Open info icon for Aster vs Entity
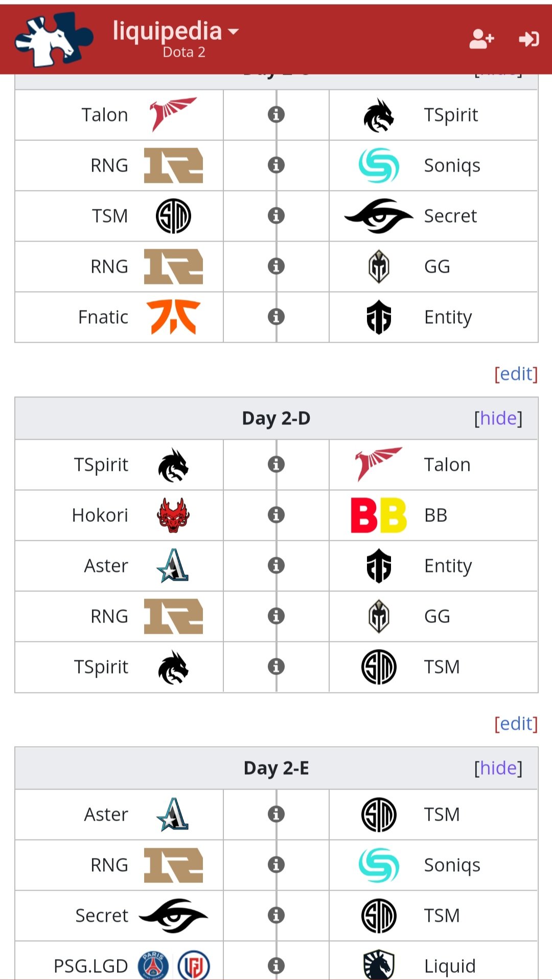The height and width of the screenshot is (980, 552). point(276,565)
